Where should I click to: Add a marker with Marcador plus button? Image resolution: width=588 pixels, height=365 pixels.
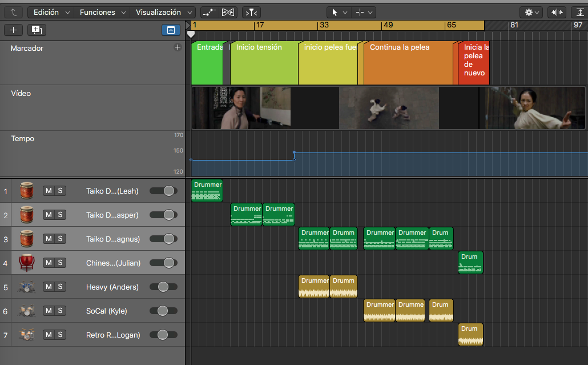178,47
